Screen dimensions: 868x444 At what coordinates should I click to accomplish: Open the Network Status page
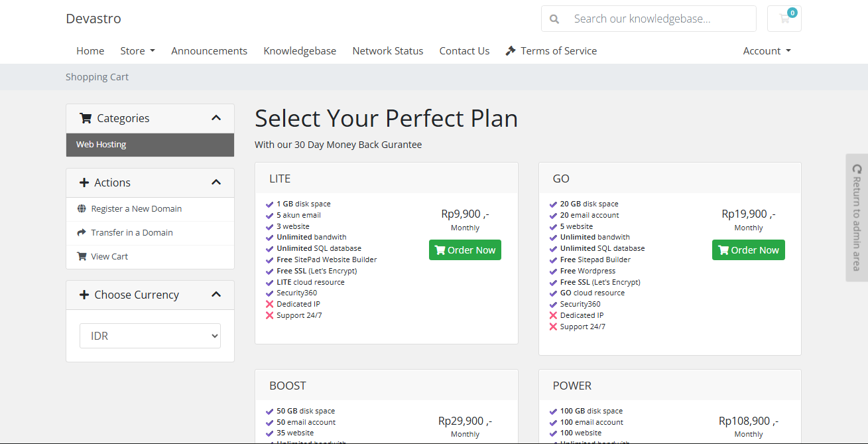coord(387,51)
